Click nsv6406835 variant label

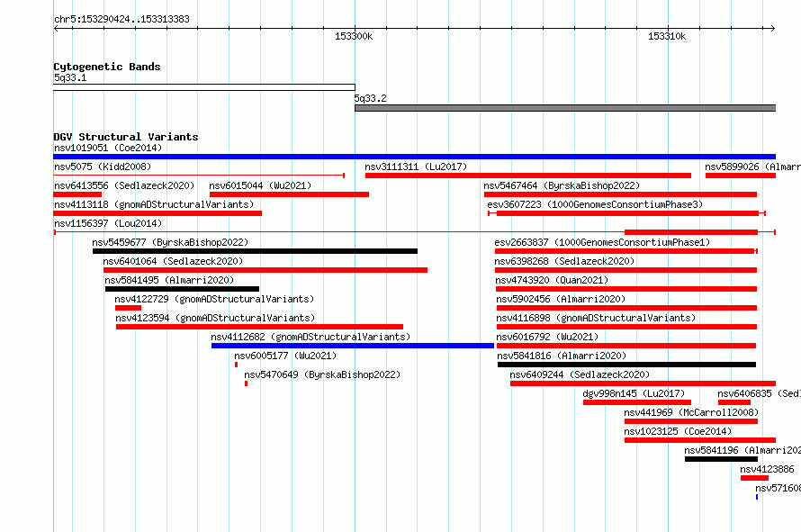tap(759, 393)
